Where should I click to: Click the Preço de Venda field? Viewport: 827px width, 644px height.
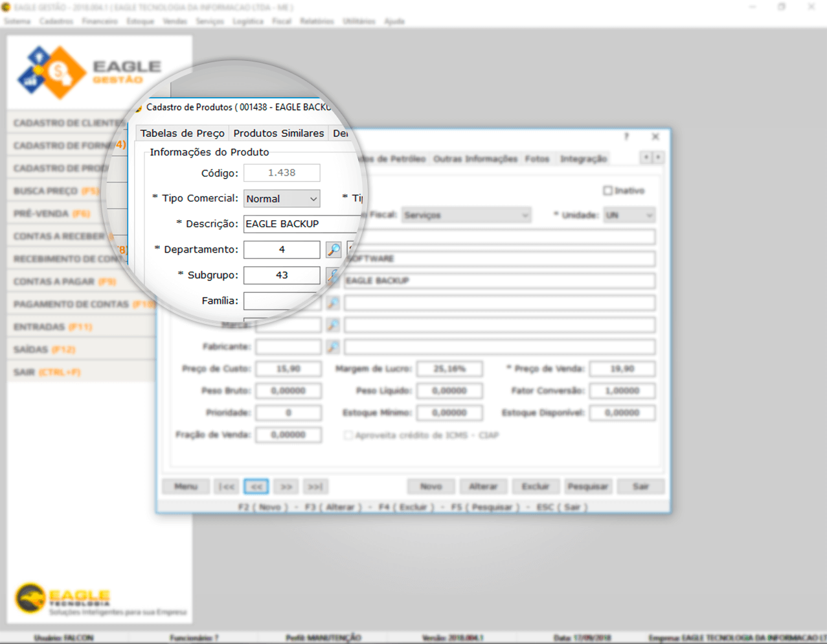click(x=622, y=369)
